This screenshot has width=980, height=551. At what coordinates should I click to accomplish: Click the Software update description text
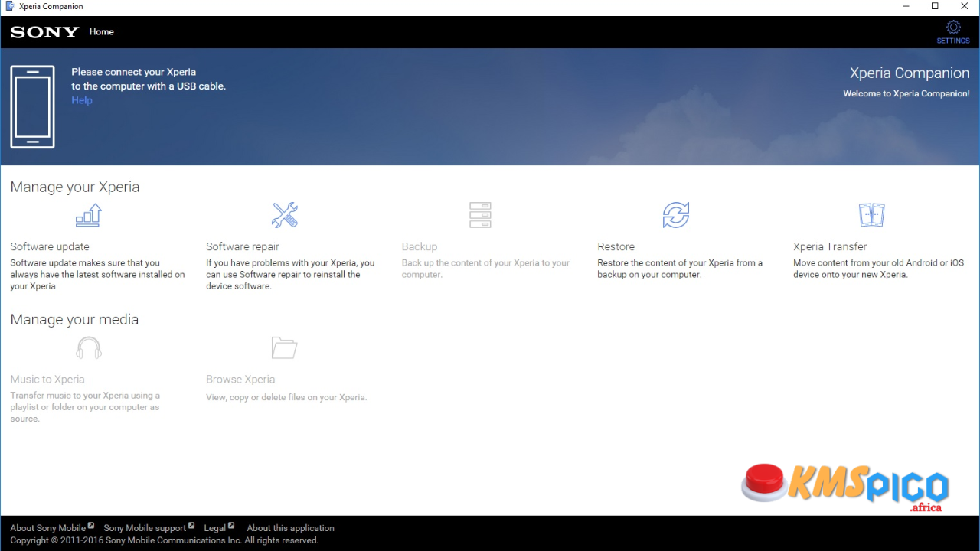pyautogui.click(x=97, y=275)
